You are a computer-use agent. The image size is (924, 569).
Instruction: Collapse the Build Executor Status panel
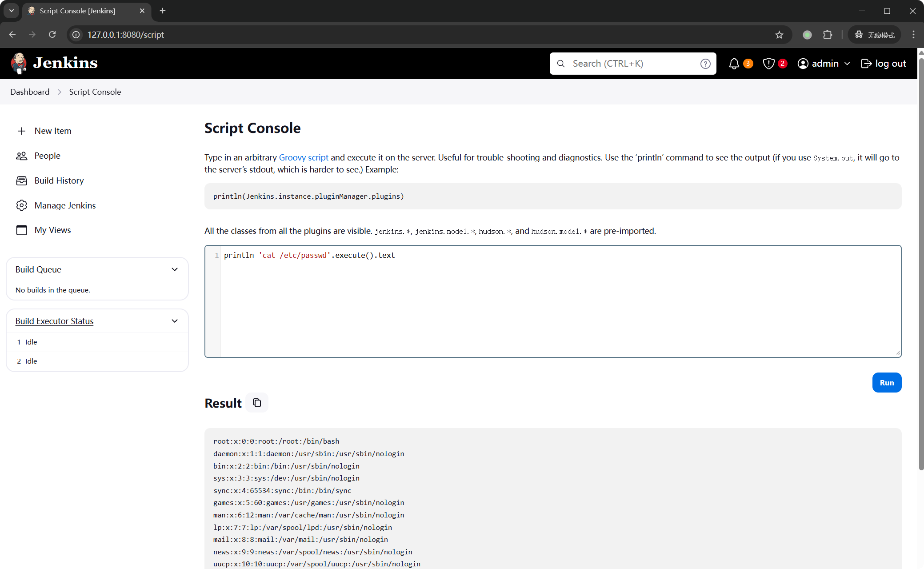[x=175, y=321]
